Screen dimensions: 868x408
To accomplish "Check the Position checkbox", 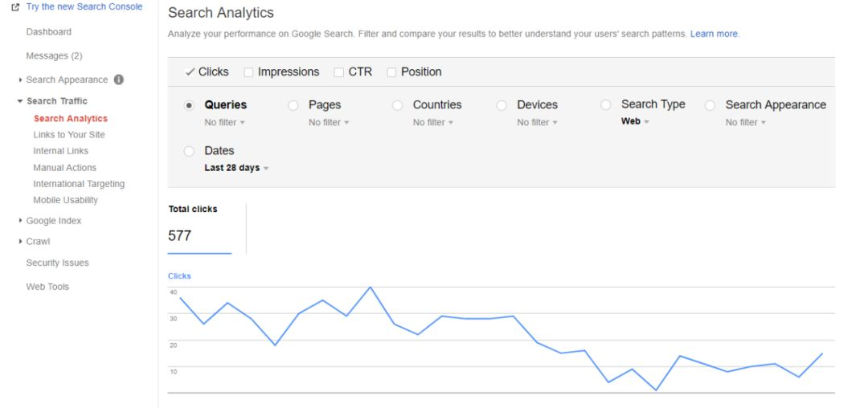I will [x=391, y=72].
